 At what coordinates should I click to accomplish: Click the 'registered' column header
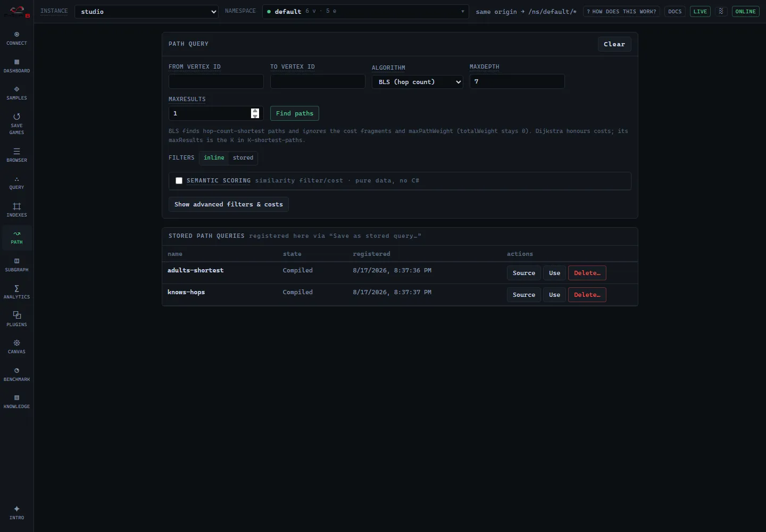(371, 254)
